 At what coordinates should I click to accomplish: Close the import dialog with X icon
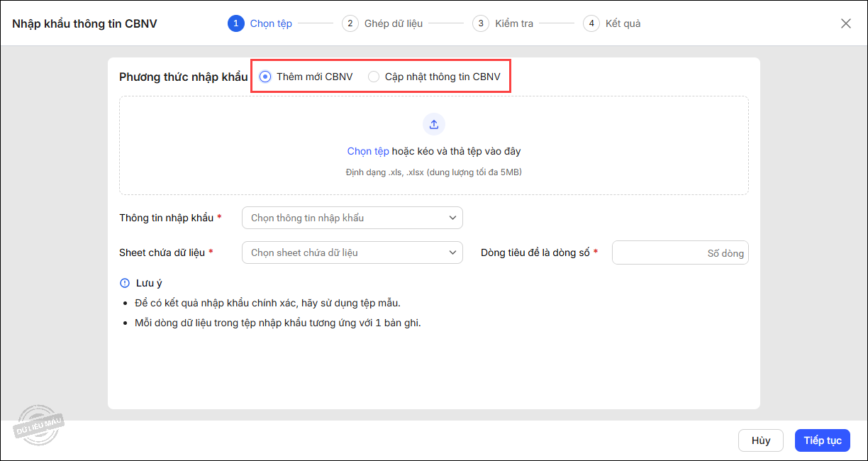point(845,23)
